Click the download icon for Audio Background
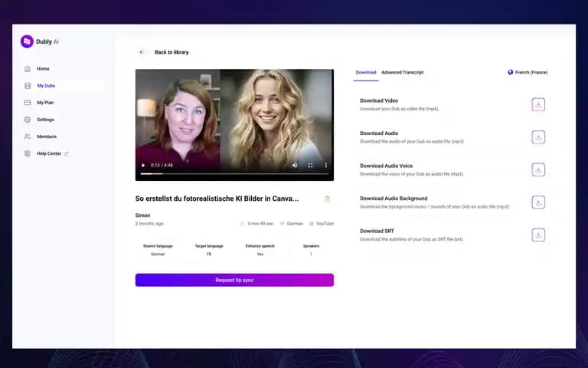 click(x=538, y=202)
